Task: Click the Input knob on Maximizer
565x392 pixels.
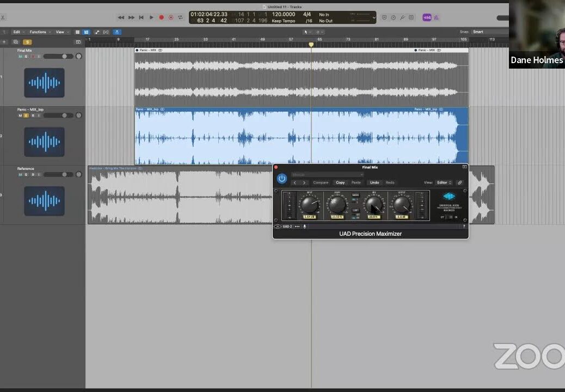Action: (x=310, y=205)
